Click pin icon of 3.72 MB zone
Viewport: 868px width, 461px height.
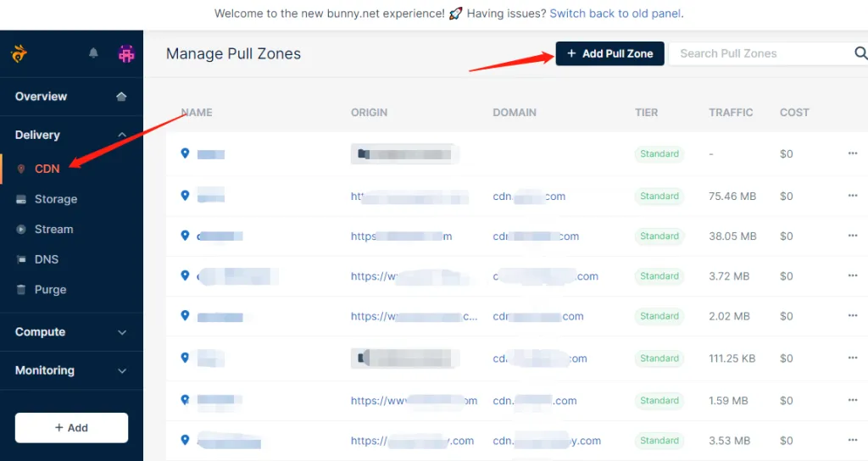(185, 275)
